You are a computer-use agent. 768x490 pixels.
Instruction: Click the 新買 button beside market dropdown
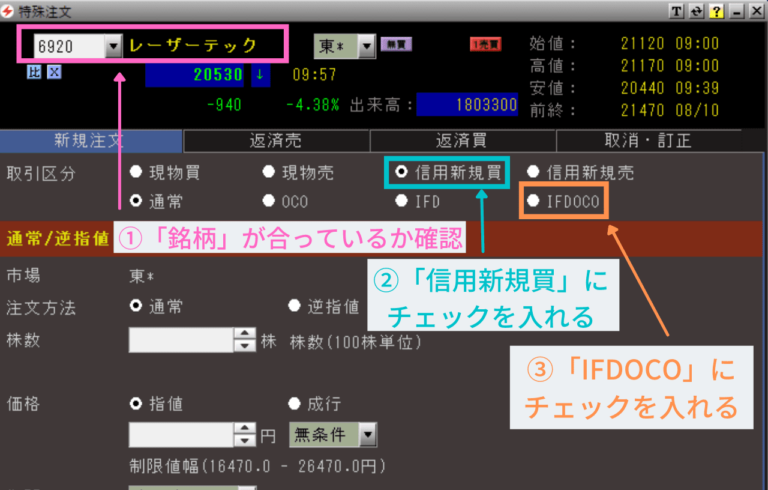click(392, 46)
